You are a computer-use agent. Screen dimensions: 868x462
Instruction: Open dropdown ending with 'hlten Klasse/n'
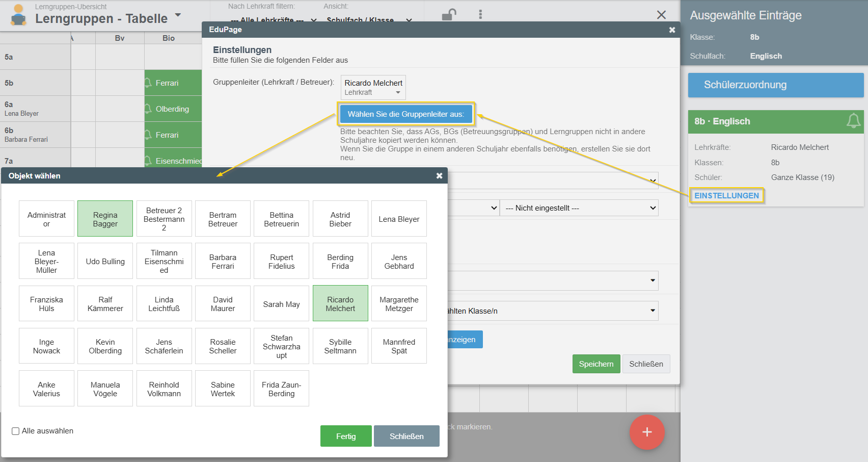553,311
